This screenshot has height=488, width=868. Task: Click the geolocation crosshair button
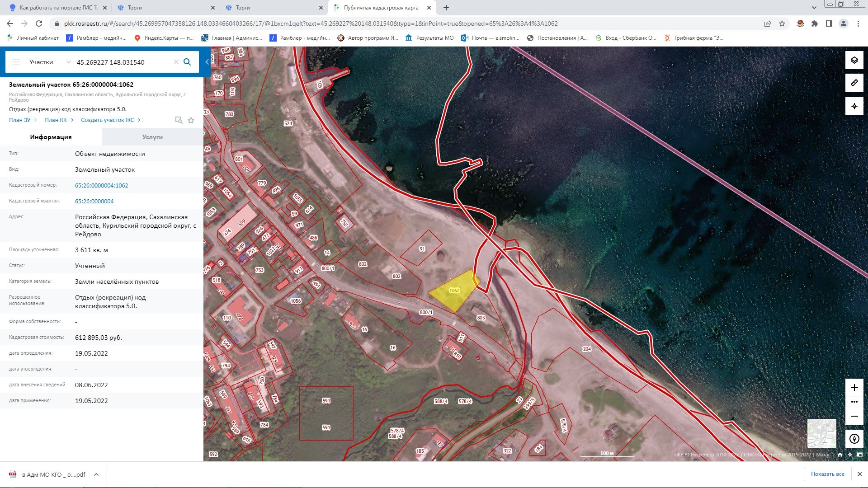854,106
